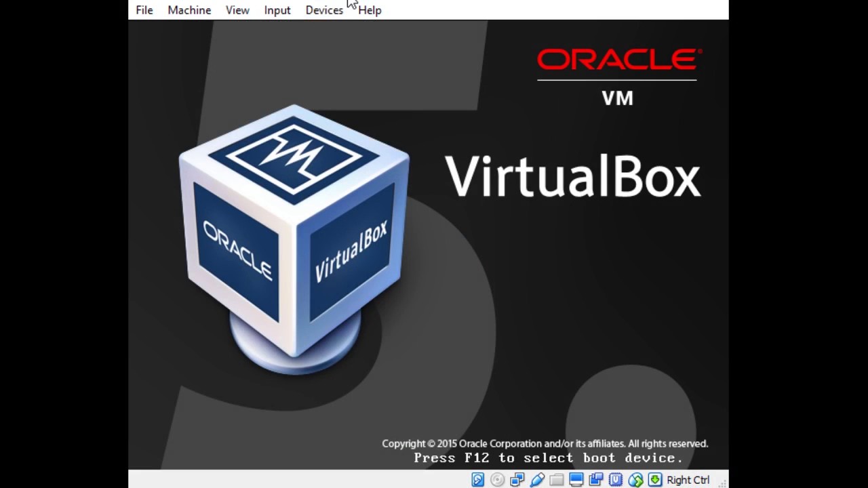Open the Devices menu
The width and height of the screenshot is (868, 488).
tap(324, 10)
